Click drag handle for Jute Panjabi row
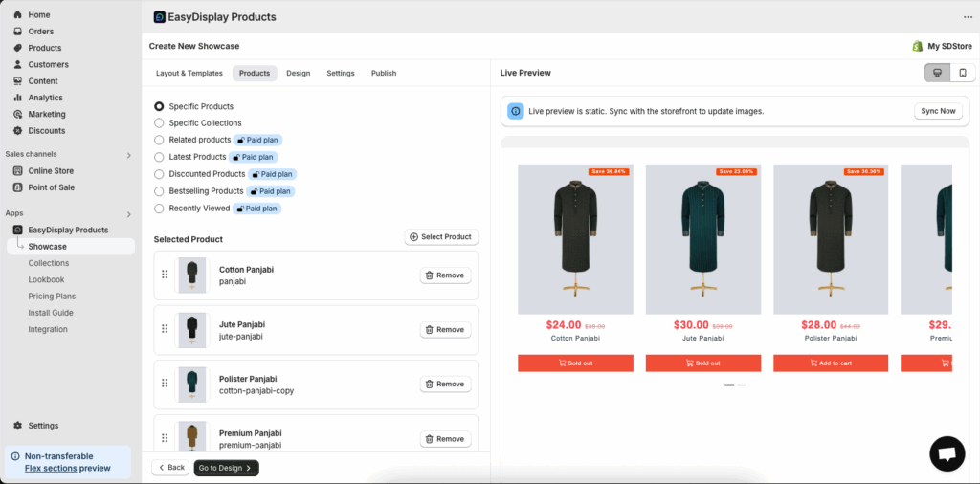 (x=165, y=328)
